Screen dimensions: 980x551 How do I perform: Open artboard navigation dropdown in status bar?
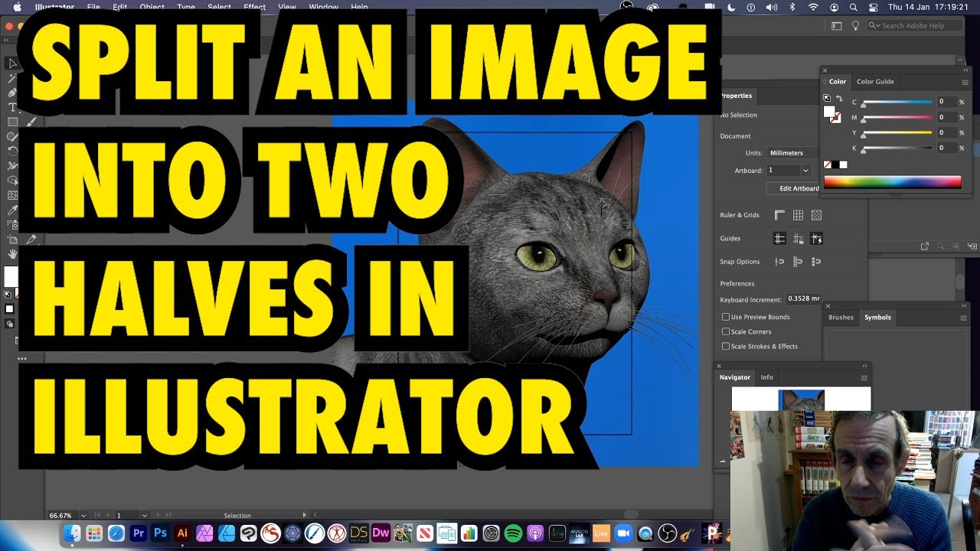[x=143, y=515]
